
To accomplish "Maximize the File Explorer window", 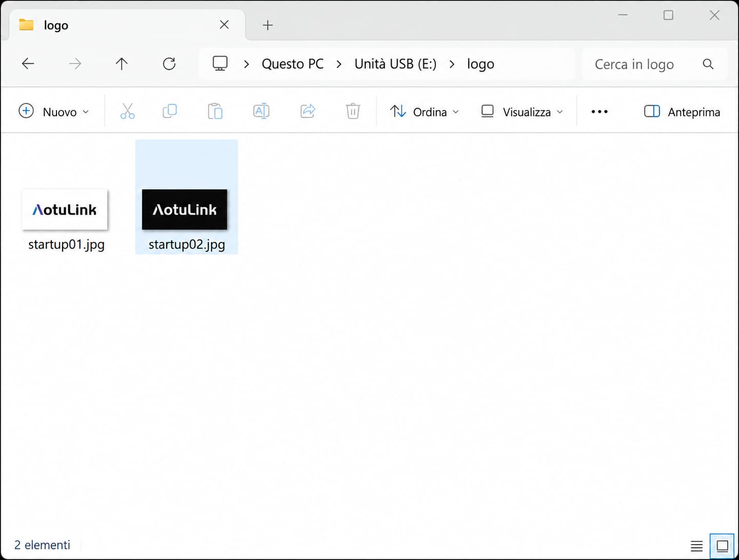I will point(668,15).
